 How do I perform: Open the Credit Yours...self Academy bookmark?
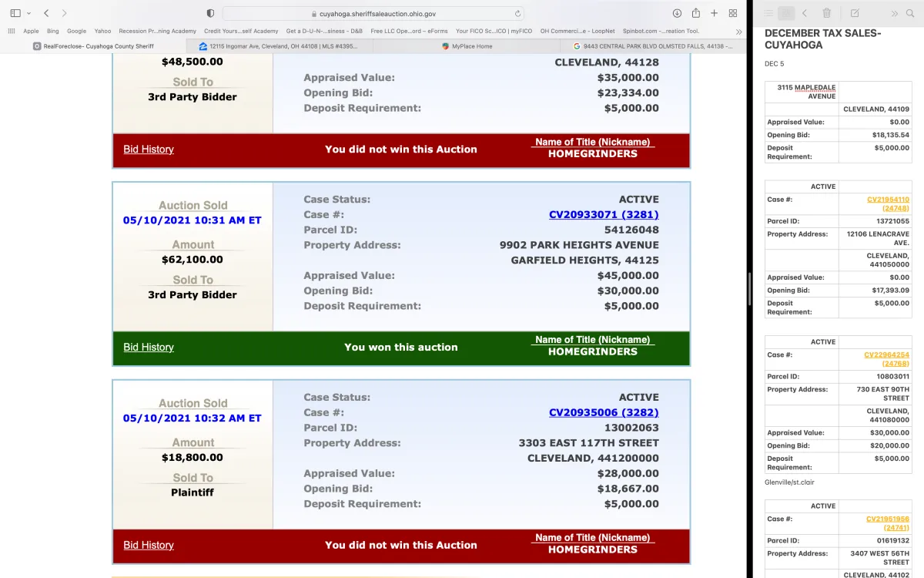241,32
